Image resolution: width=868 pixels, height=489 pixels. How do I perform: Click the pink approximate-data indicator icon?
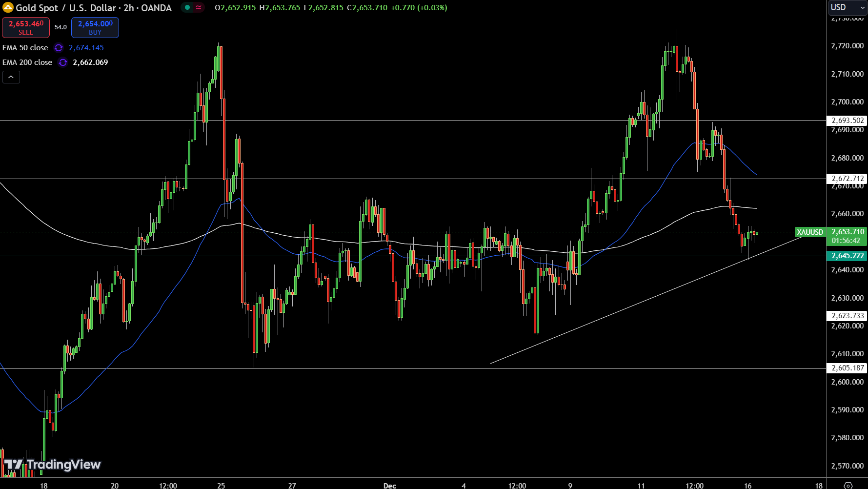click(199, 7)
